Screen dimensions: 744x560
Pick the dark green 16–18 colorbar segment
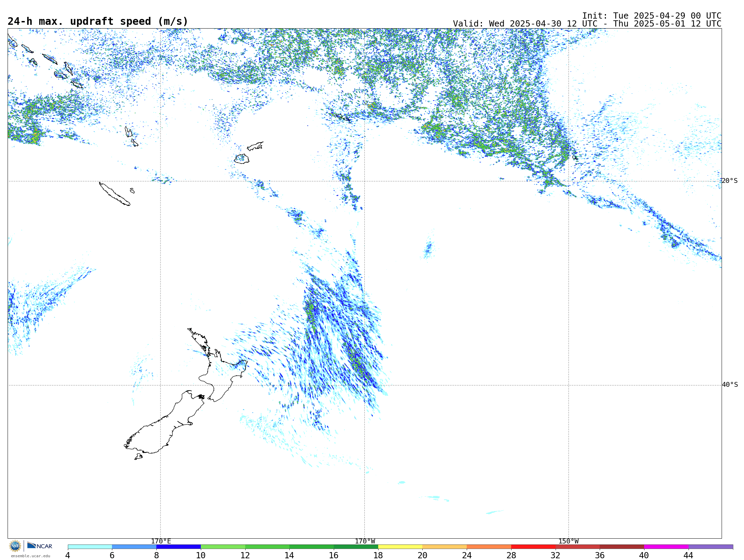[x=356, y=547]
